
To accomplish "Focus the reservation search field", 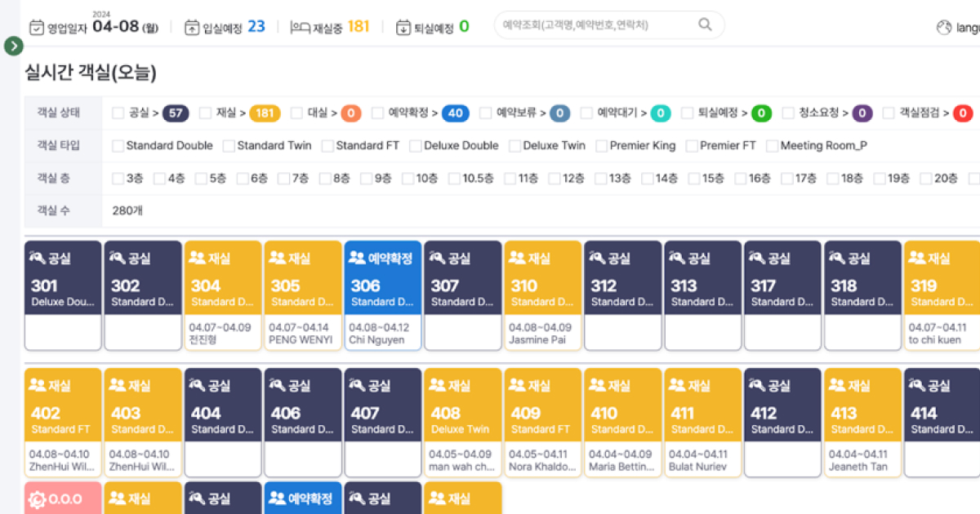I will (x=609, y=24).
